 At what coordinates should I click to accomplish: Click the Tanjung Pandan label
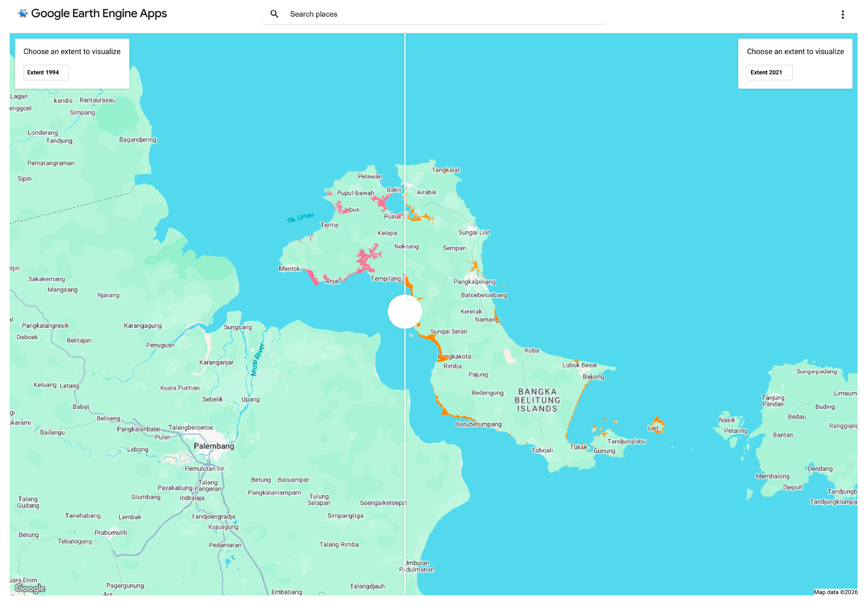pos(772,401)
